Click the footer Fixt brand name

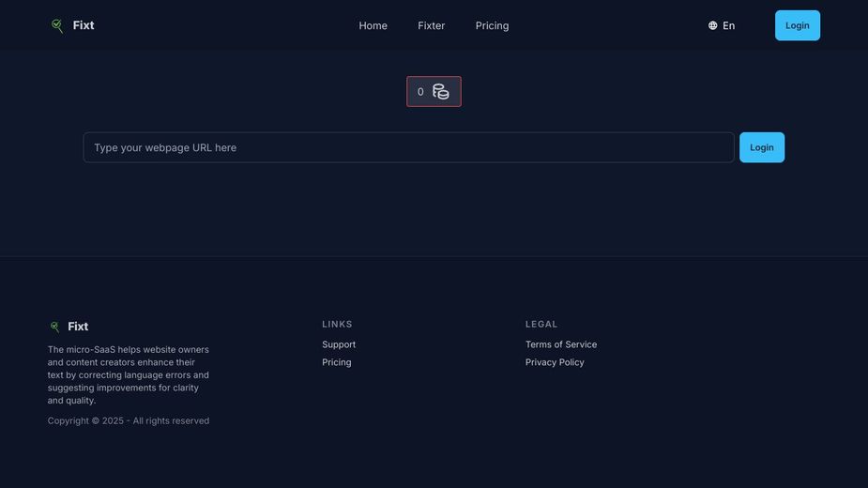coord(78,327)
